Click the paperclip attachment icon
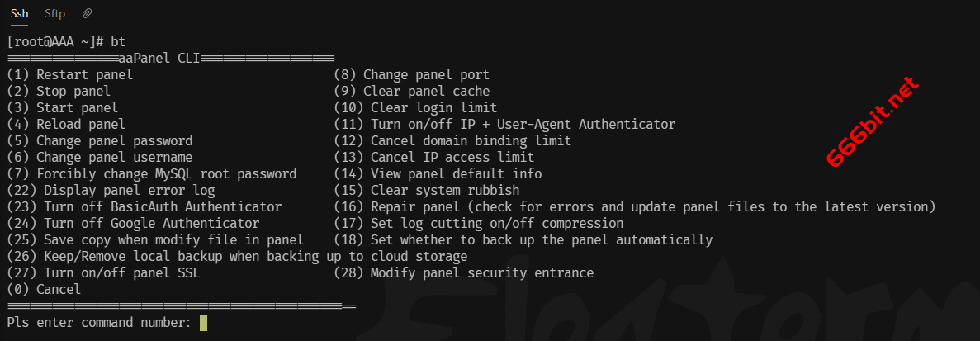 (x=87, y=13)
